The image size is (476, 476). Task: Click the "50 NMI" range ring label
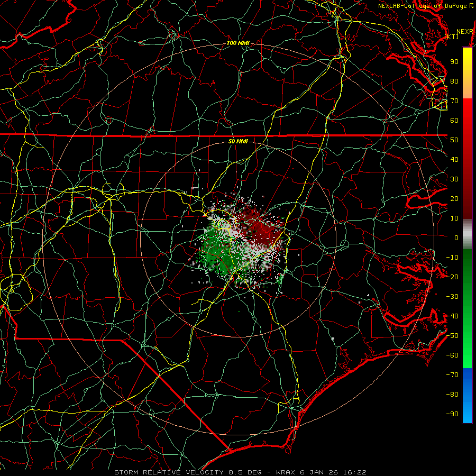(x=238, y=141)
